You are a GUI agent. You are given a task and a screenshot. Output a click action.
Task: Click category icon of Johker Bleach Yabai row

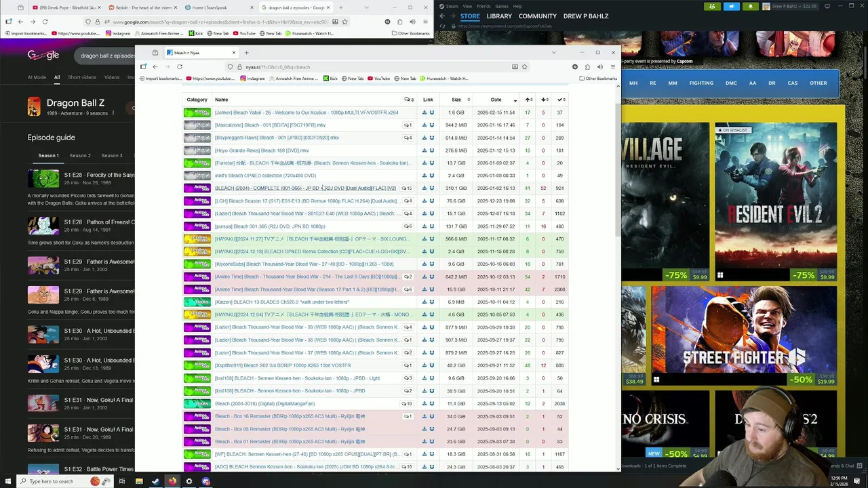pyautogui.click(x=197, y=113)
